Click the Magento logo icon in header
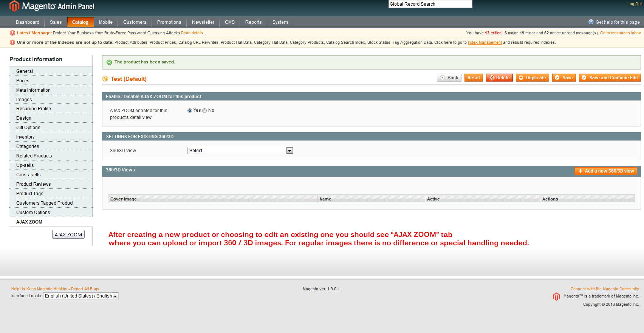The image size is (644, 333). (14, 6)
